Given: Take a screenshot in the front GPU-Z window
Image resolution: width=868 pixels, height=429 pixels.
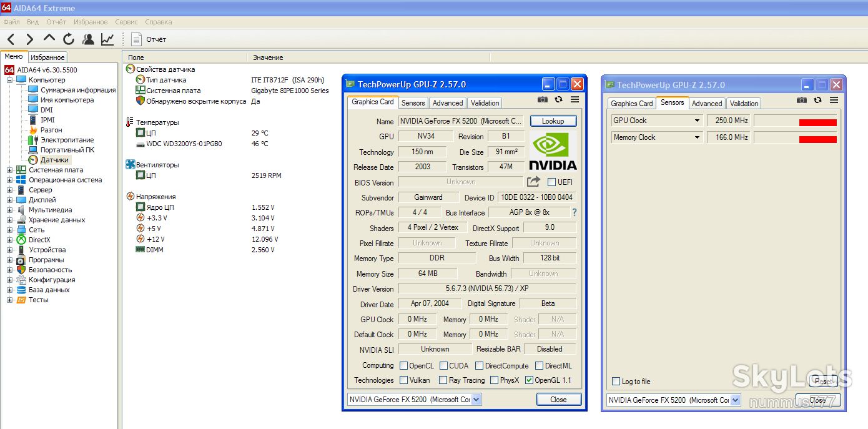Looking at the screenshot, I should (543, 99).
